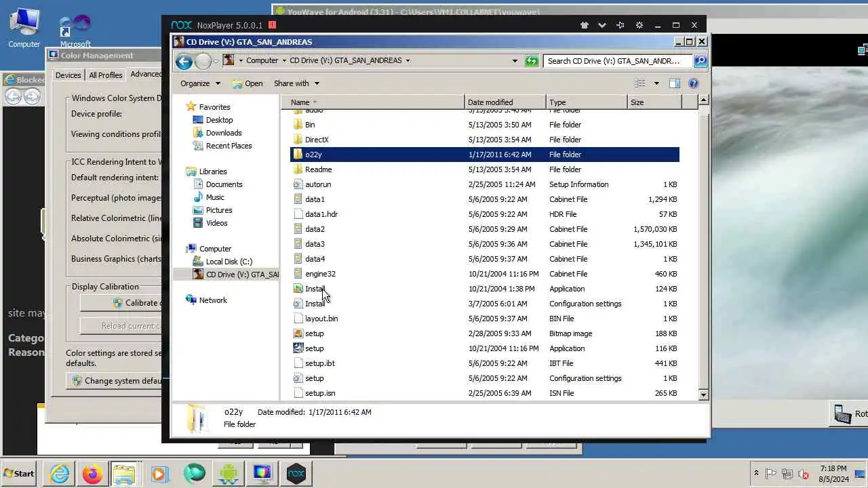Open the Videos library
The height and width of the screenshot is (488, 868).
(216, 223)
